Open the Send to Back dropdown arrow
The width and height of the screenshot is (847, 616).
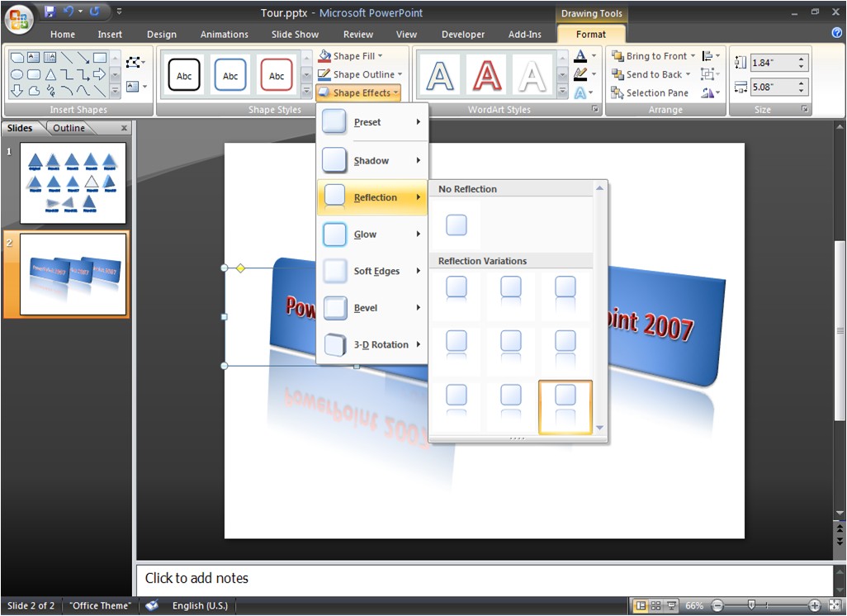tap(688, 74)
